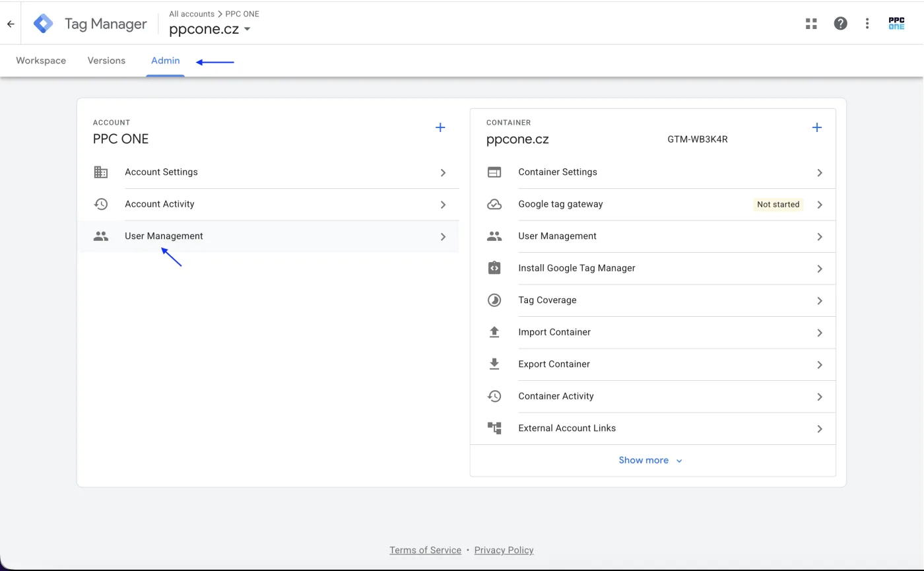Image resolution: width=924 pixels, height=571 pixels.
Task: Switch to the Versions tab
Action: tap(106, 61)
